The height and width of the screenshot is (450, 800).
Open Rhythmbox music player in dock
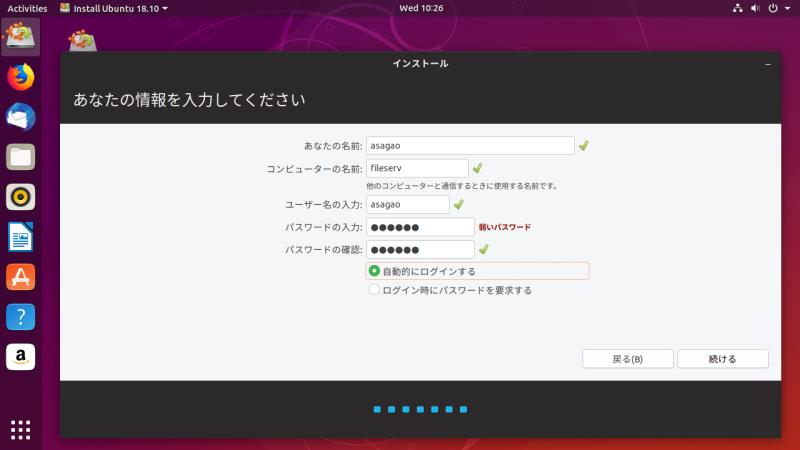pos(20,196)
